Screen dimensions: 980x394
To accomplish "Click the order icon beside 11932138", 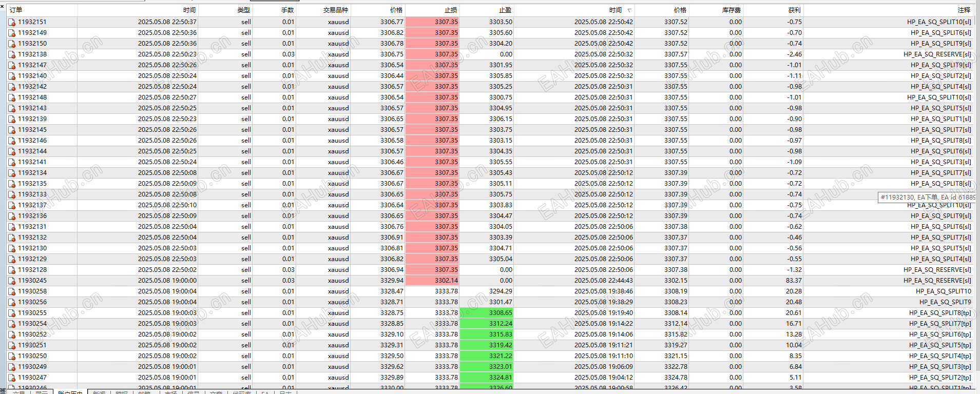I will pyautogui.click(x=12, y=54).
